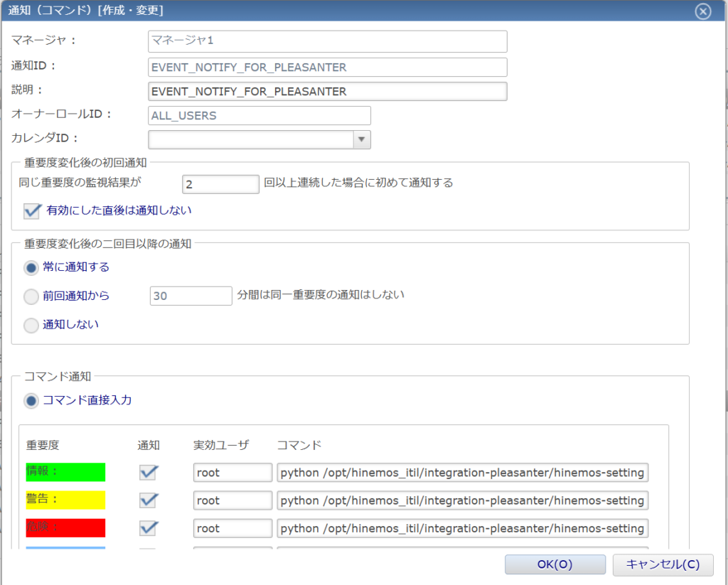
Task: Click the red Critical severity label
Action: point(65,527)
